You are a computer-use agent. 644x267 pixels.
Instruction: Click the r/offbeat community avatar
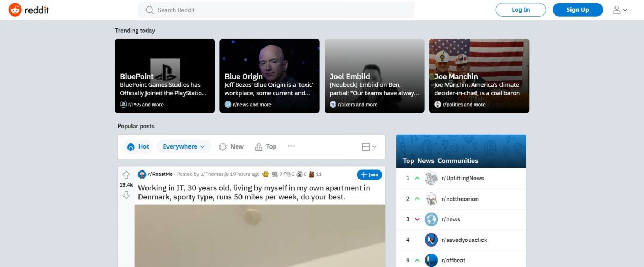click(431, 260)
